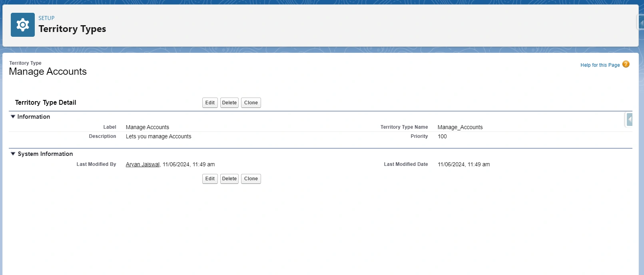Click the Priority value 100

pos(442,136)
